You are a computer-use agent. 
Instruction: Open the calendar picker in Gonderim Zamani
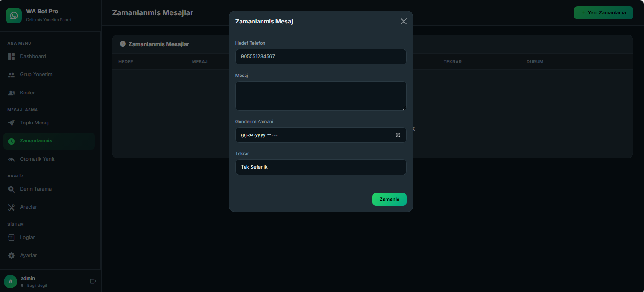click(x=398, y=135)
